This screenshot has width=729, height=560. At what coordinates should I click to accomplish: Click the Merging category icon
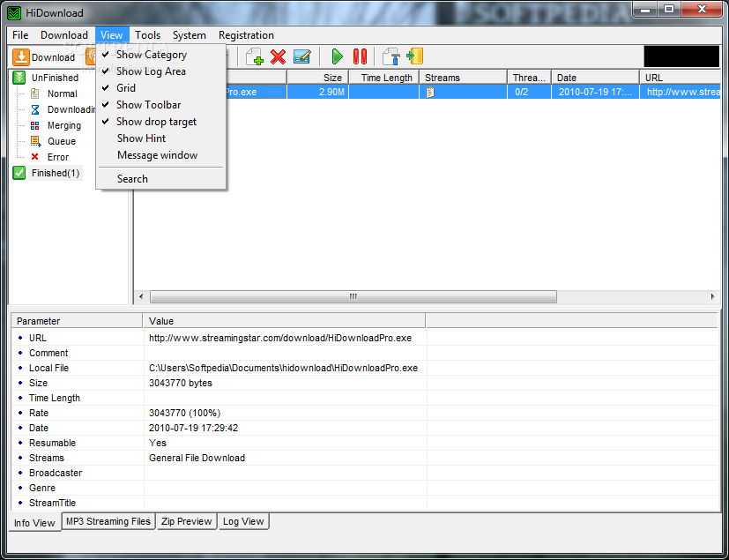[x=35, y=125]
